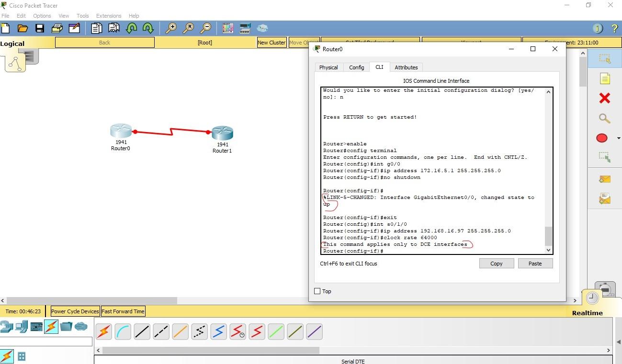The width and height of the screenshot is (622, 364).
Task: Reset workspace zoom level
Action: click(x=188, y=28)
